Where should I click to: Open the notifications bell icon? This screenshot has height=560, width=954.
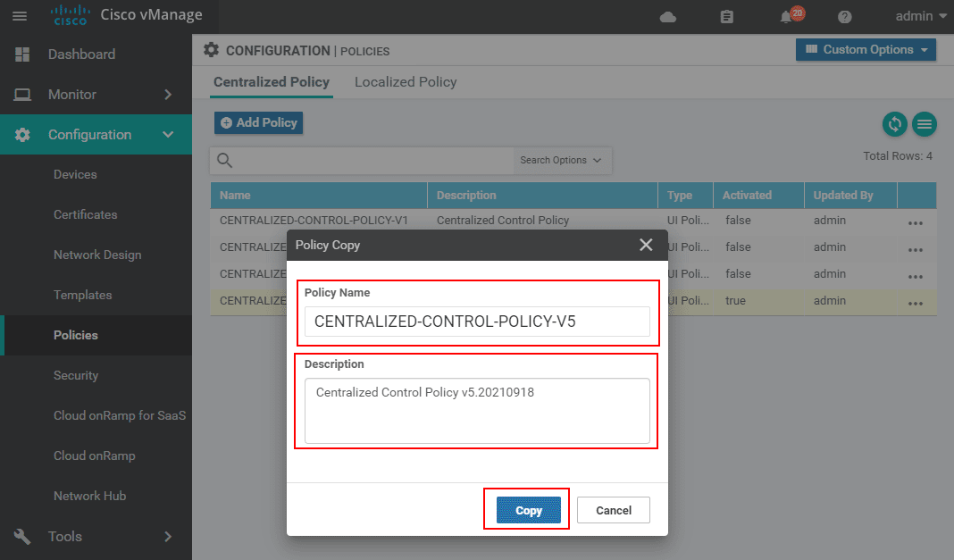point(787,17)
